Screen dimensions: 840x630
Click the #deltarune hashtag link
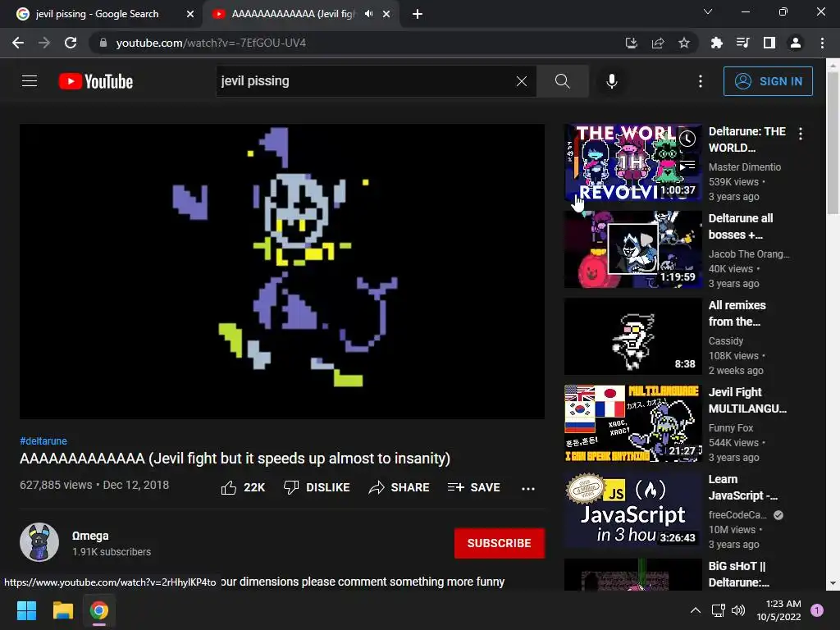[x=43, y=441]
